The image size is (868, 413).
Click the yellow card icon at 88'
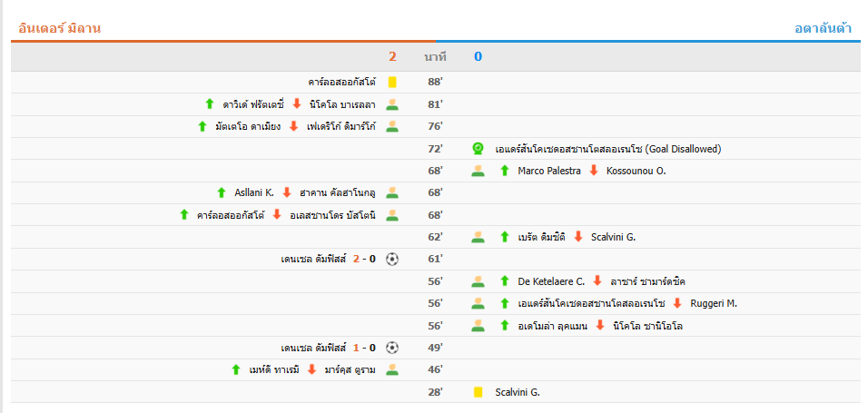pos(392,83)
